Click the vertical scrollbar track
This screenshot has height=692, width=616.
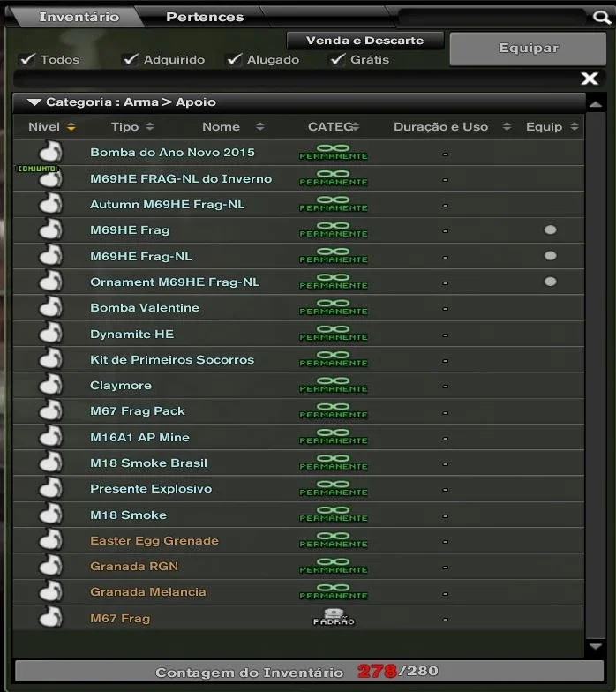click(596, 375)
